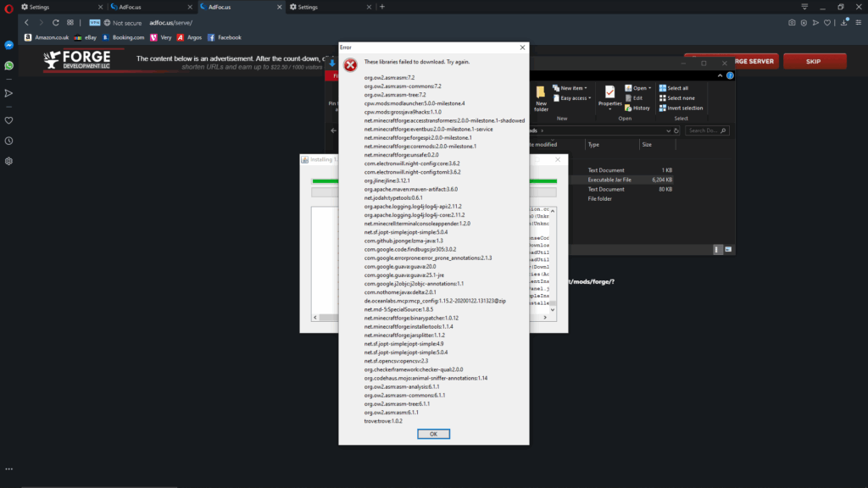This screenshot has width=868, height=488.
Task: Open the Easy setup sliders icon
Action: 859,23
